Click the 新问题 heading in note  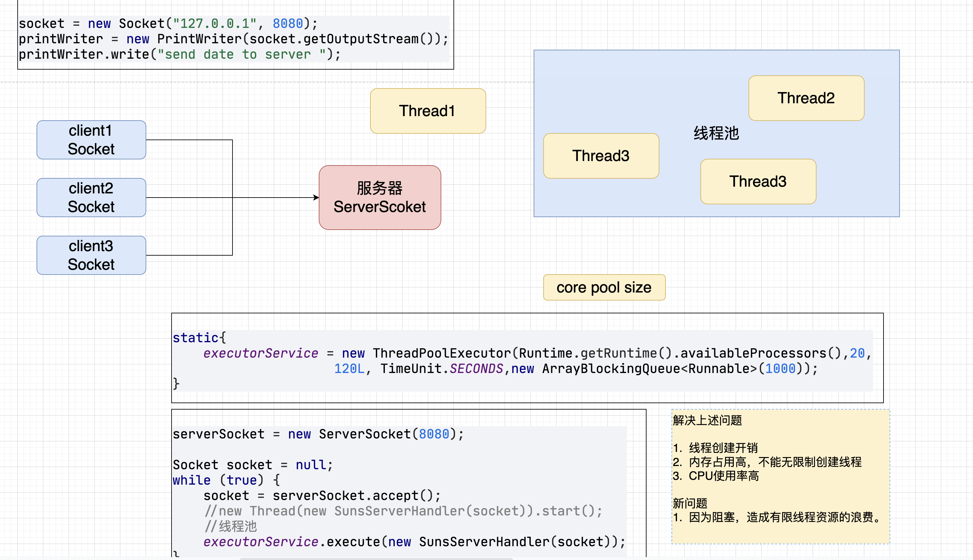click(x=690, y=503)
